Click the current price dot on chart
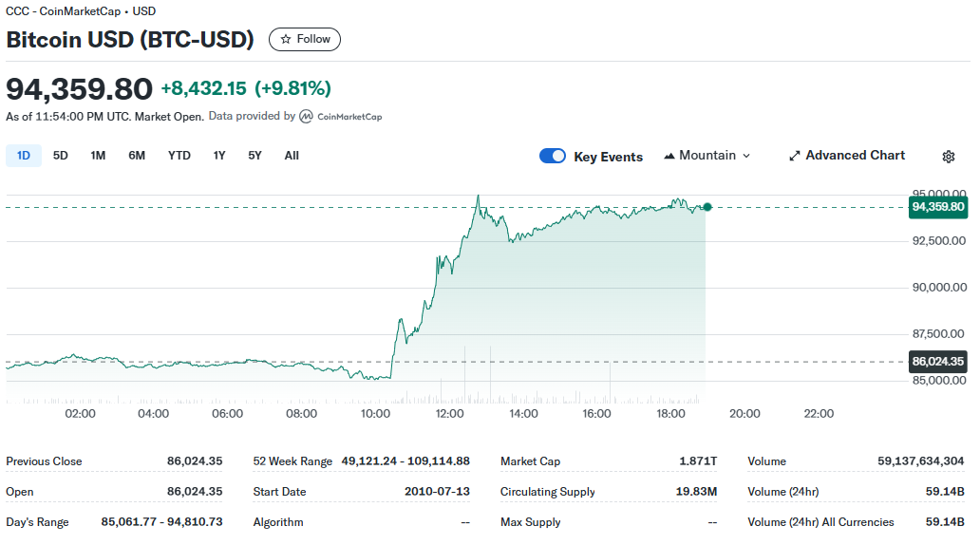Image resolution: width=980 pixels, height=545 pixels. click(707, 207)
